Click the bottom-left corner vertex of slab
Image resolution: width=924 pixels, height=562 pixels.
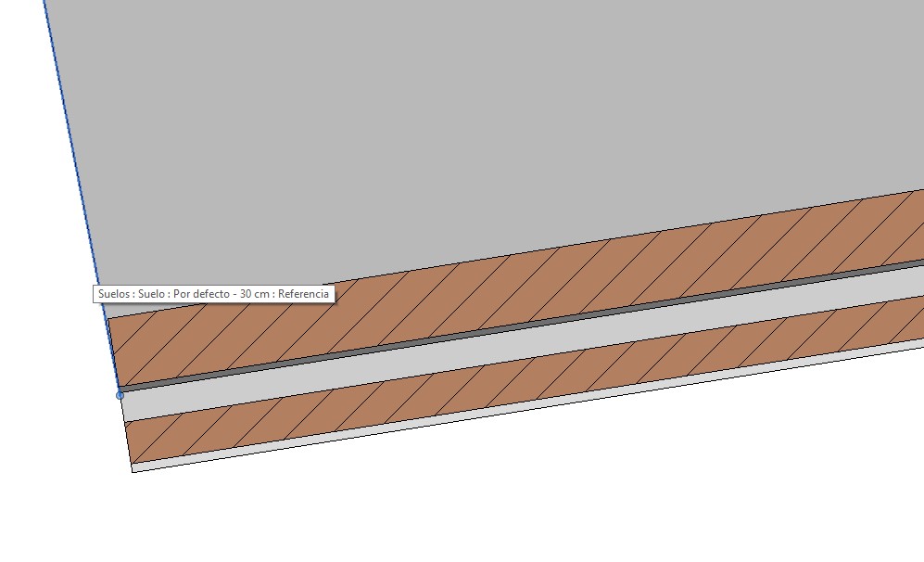coord(133,471)
